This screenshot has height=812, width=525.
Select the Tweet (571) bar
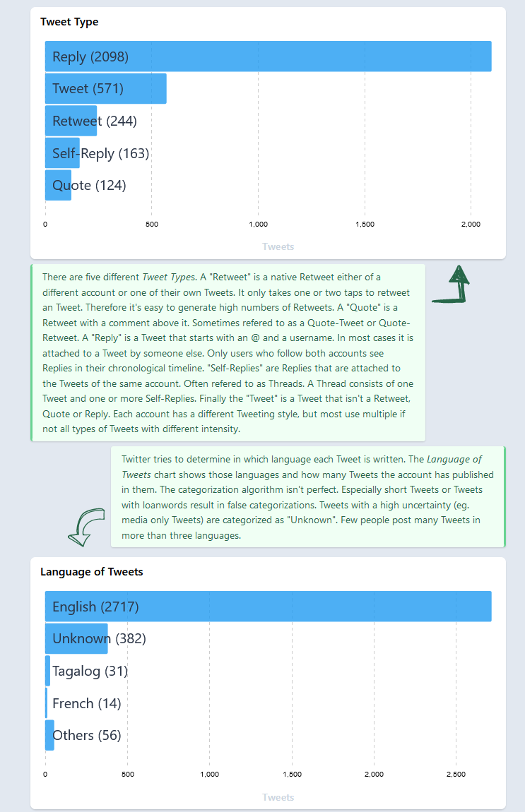pos(106,89)
